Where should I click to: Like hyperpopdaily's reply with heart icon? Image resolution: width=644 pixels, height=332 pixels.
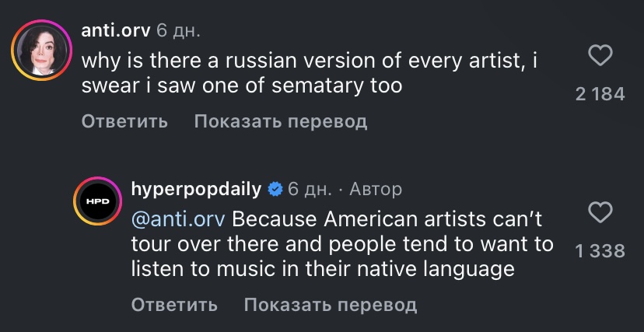click(600, 212)
